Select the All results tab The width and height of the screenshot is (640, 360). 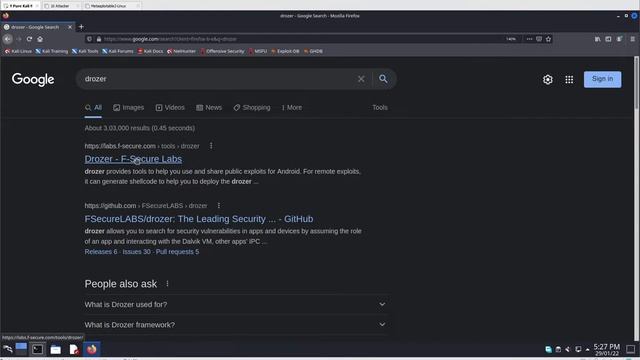[x=93, y=108]
